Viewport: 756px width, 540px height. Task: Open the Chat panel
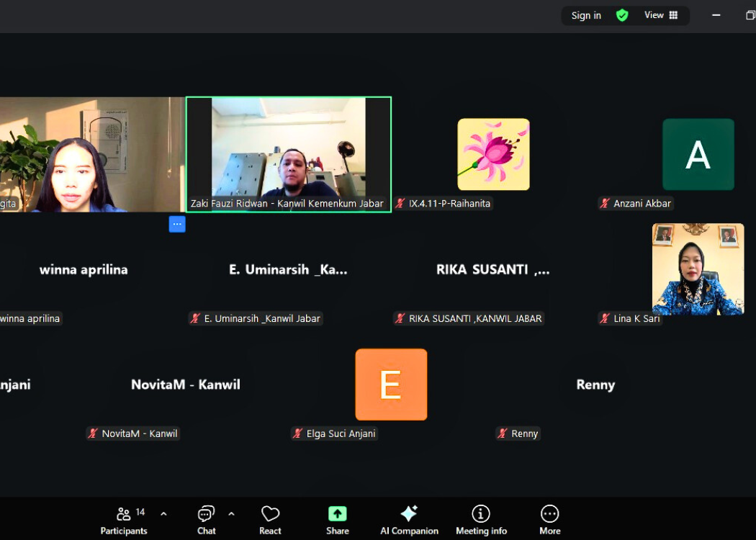click(x=206, y=520)
